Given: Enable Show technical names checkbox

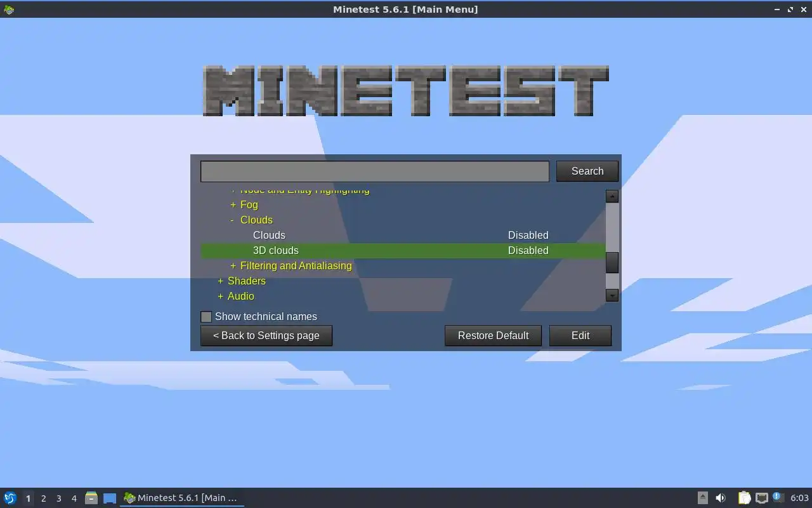Looking at the screenshot, I should point(206,316).
